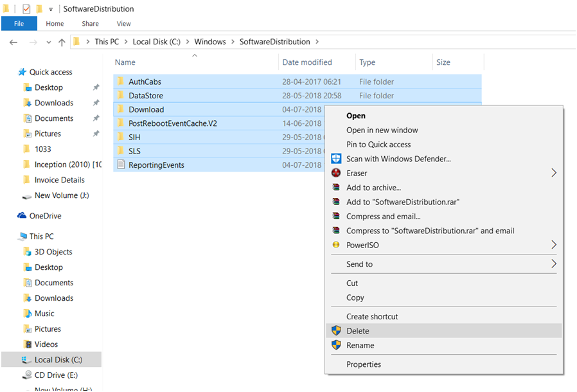Click the chevron after Windows in address bar
Image resolution: width=577 pixels, height=392 pixels.
(x=233, y=42)
